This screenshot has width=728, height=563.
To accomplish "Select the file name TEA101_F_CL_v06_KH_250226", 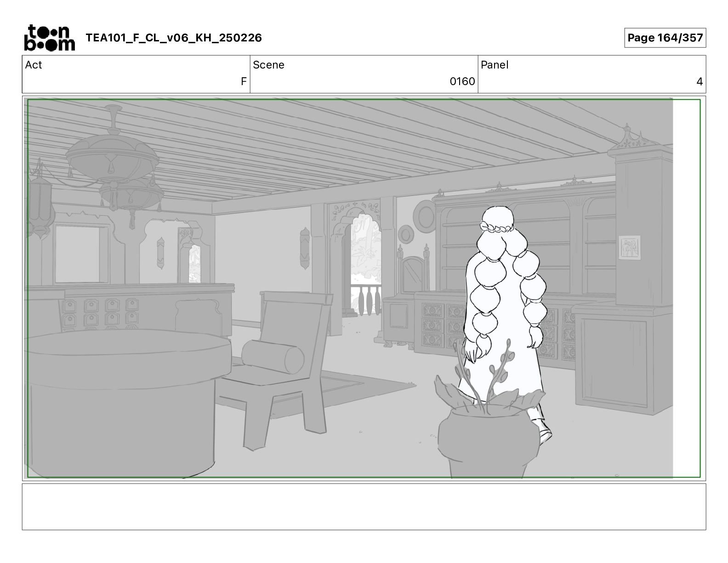I will [174, 38].
